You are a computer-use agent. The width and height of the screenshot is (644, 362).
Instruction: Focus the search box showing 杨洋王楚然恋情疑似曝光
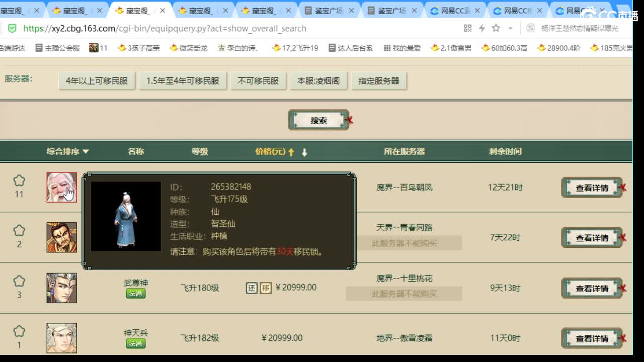point(580,29)
